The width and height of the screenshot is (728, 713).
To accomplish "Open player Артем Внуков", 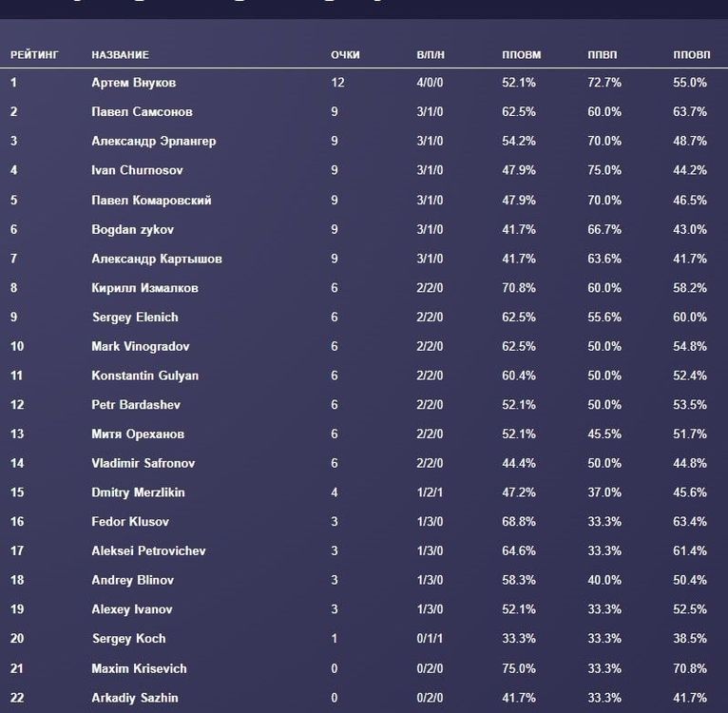I will [134, 83].
